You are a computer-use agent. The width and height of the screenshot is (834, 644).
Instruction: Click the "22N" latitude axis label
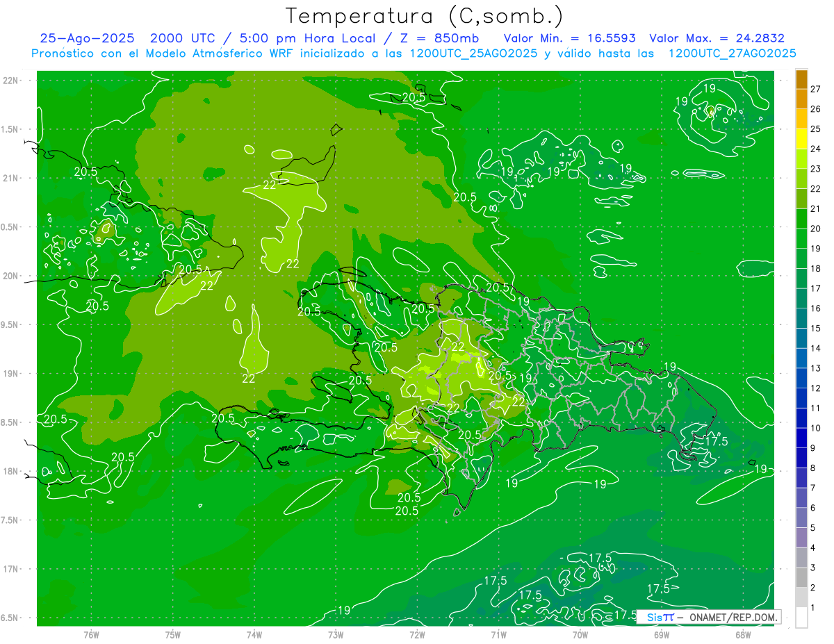10,81
